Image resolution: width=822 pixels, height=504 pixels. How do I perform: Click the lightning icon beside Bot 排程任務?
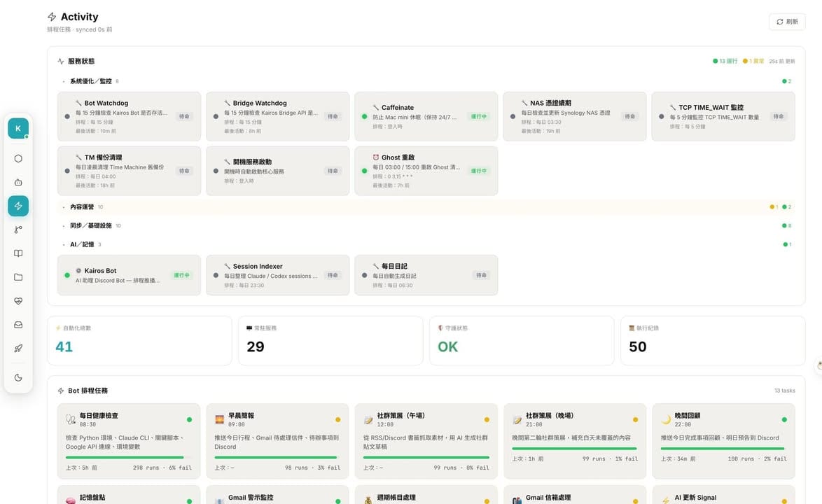click(61, 391)
